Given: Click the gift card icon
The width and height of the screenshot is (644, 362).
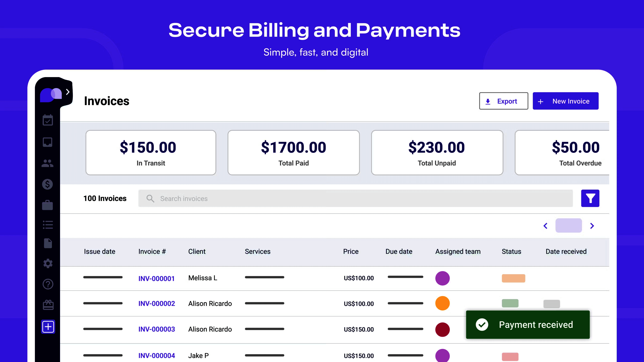Looking at the screenshot, I should (x=48, y=305).
